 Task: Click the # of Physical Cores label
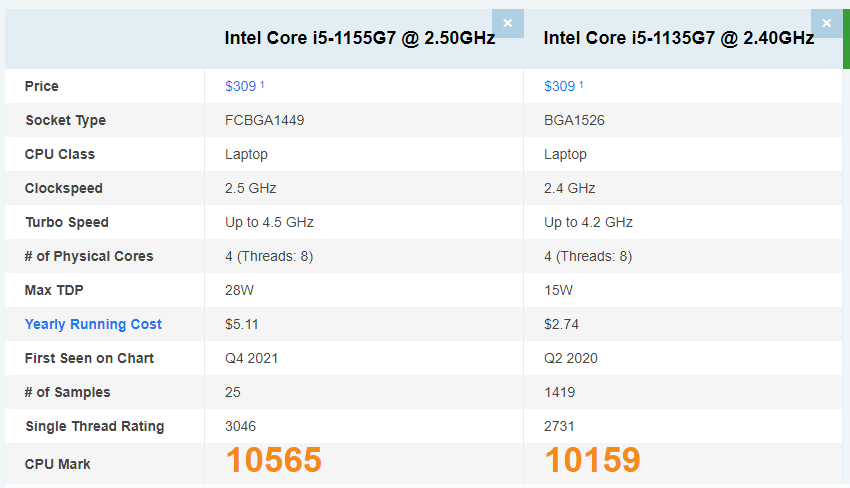click(89, 256)
